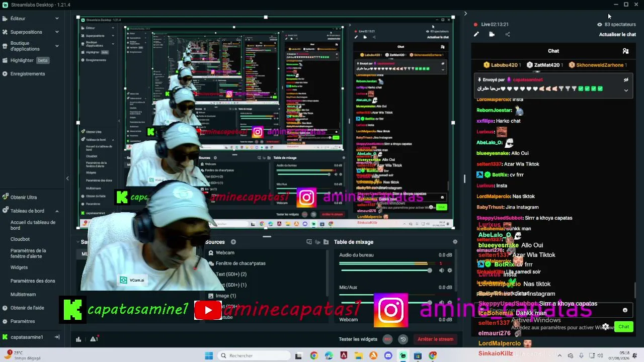Open the chat settings gear icon
The image size is (644, 362).
606,327
